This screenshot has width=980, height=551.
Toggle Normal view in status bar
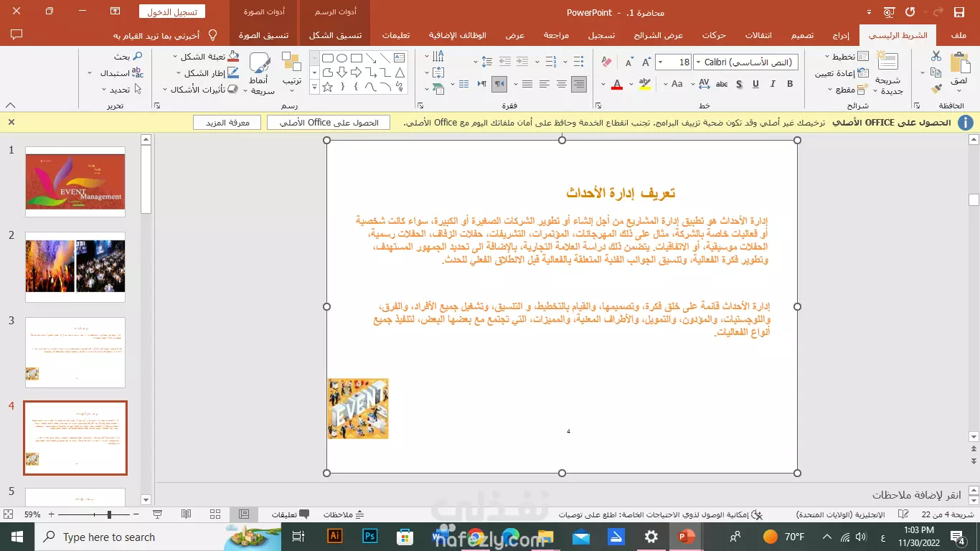pos(244,514)
